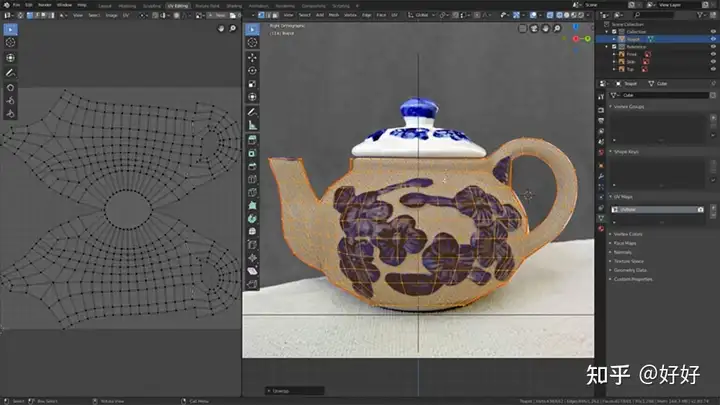The width and height of the screenshot is (720, 405).
Task: Switch to the Layout workspace tab
Action: pos(105,6)
